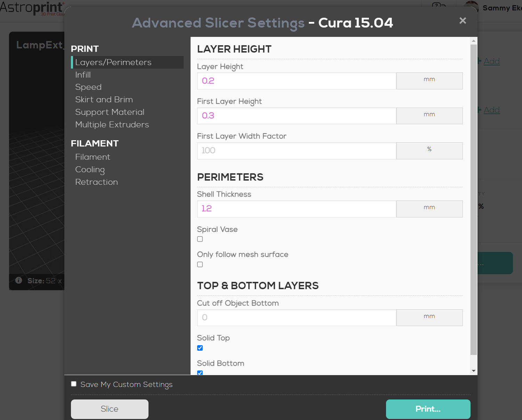Image resolution: width=522 pixels, height=420 pixels.
Task: Open Skirt and Brim settings
Action: (104, 100)
